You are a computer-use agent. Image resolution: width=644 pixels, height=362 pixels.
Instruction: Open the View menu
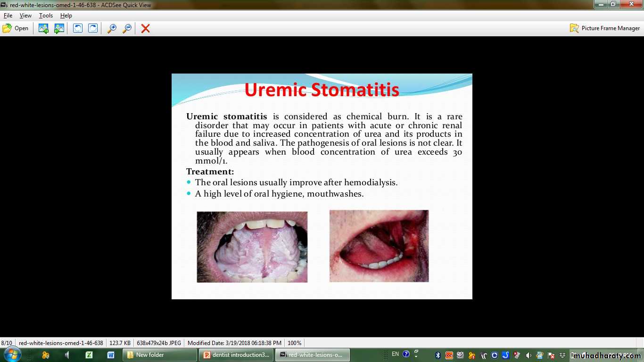pyautogui.click(x=25, y=16)
